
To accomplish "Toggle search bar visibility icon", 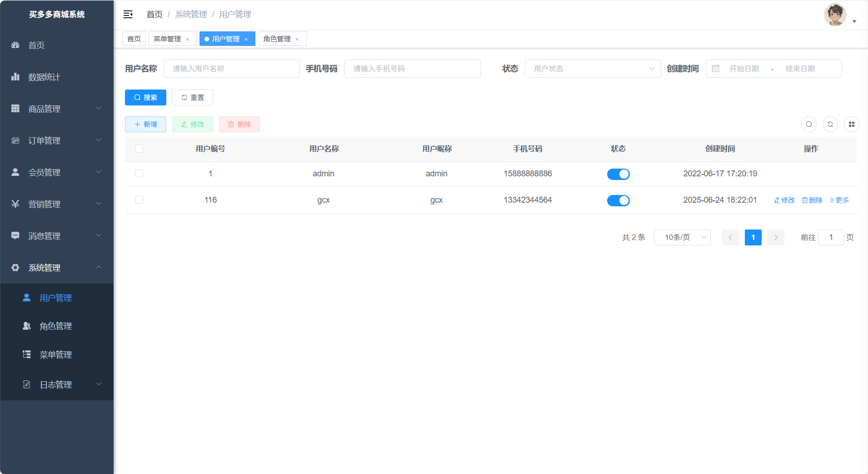I will point(808,125).
